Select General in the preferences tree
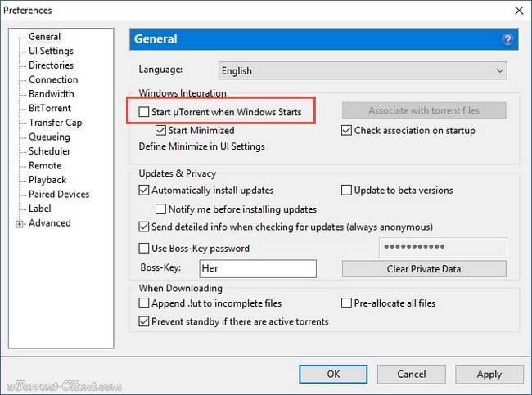The width and height of the screenshot is (532, 395). tap(44, 36)
